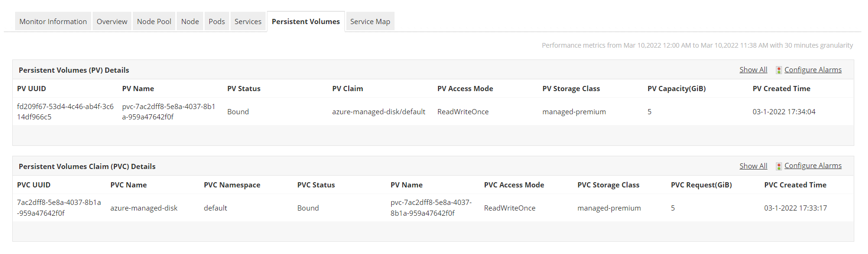Click the azure-managed-disk/default PV claim cell

click(x=378, y=112)
